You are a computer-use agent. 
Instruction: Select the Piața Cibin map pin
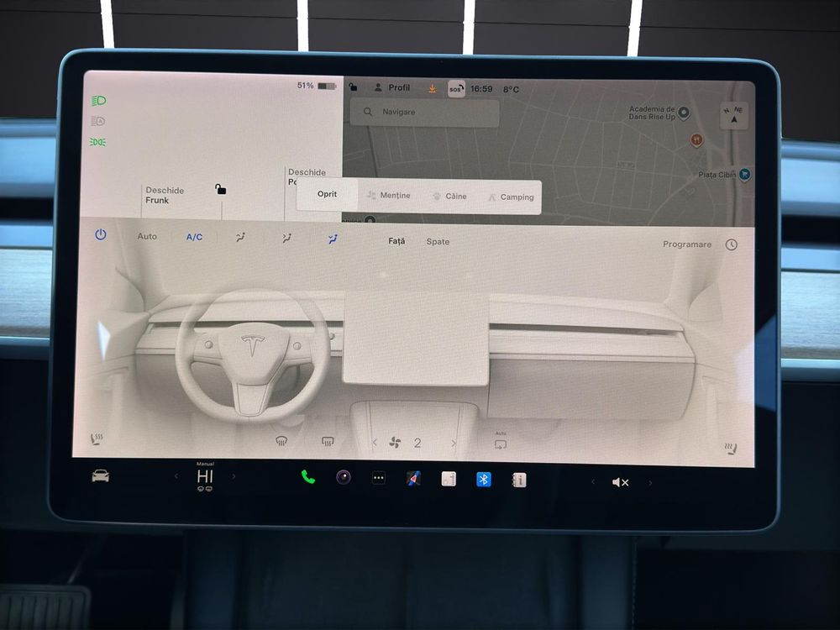tap(744, 174)
